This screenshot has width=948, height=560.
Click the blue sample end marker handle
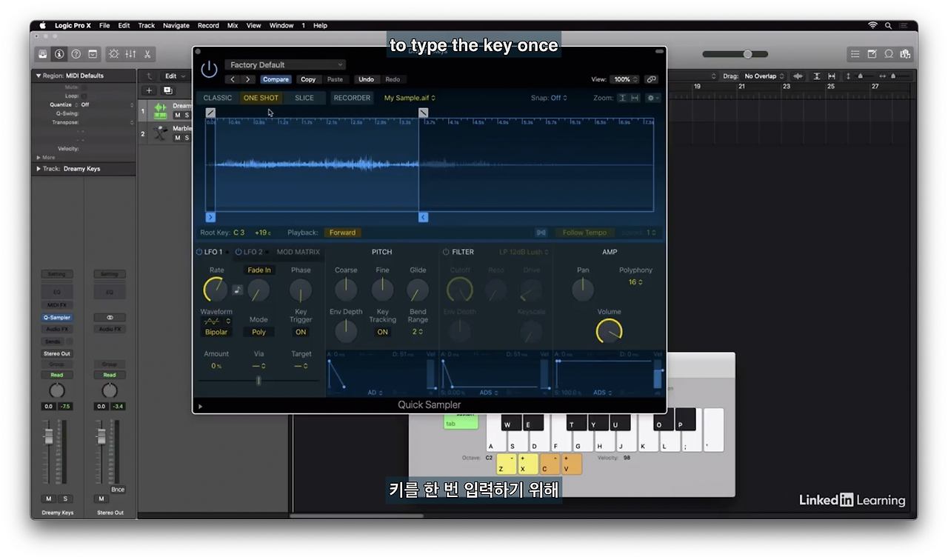pos(424,217)
